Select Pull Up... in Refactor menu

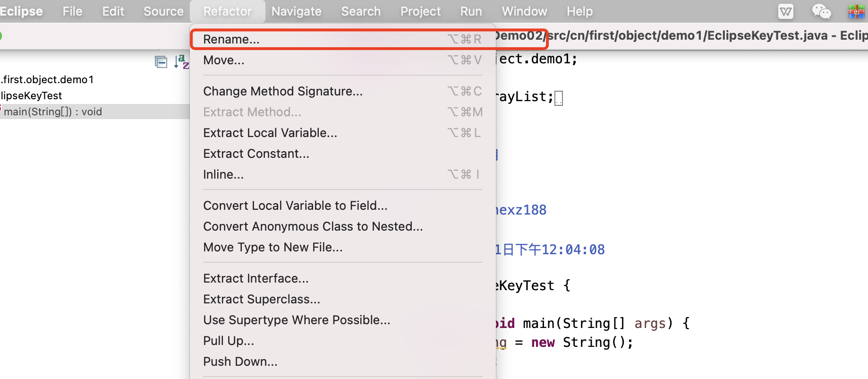343,341
